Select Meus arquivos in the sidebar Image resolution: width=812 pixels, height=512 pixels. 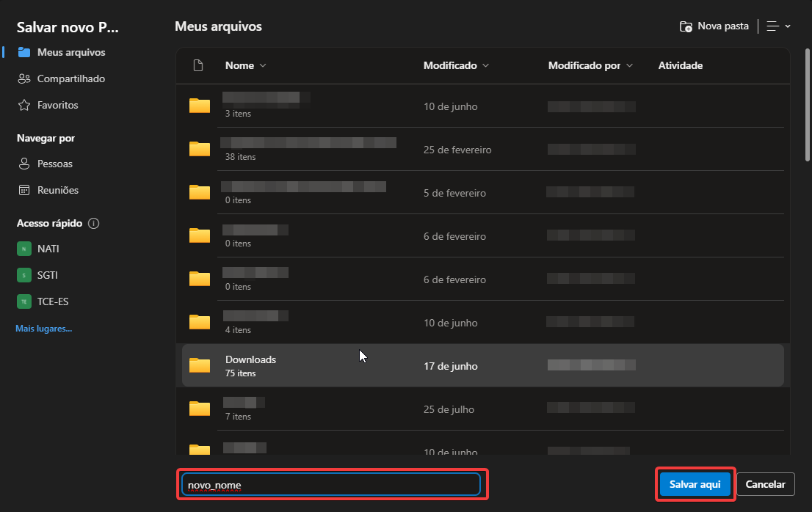(70, 52)
